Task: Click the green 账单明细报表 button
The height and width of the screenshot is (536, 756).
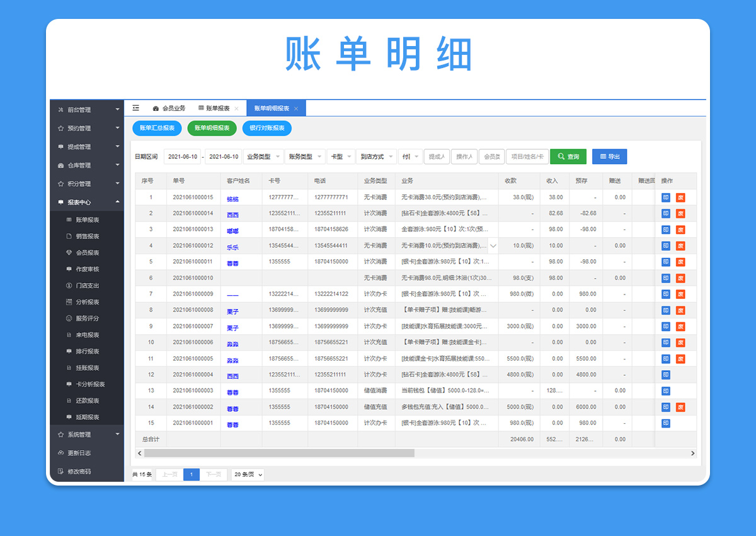Action: pos(212,128)
